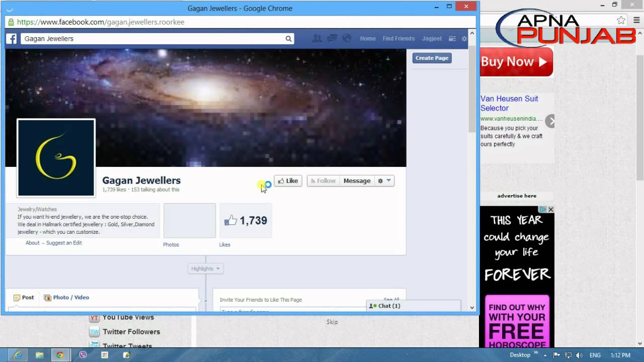This screenshot has height=362, width=644.
Task: Click the search magnifier in Facebook bar
Action: click(x=288, y=39)
